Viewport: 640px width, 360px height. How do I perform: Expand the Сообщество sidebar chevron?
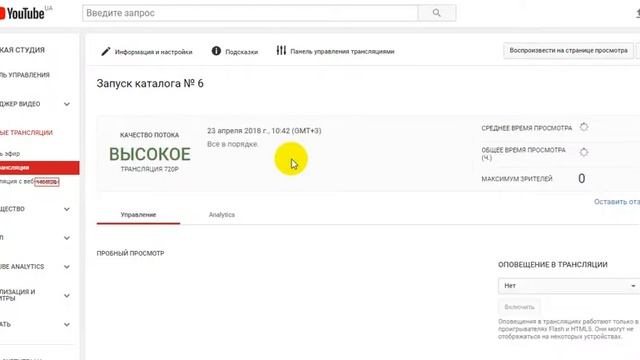67,209
